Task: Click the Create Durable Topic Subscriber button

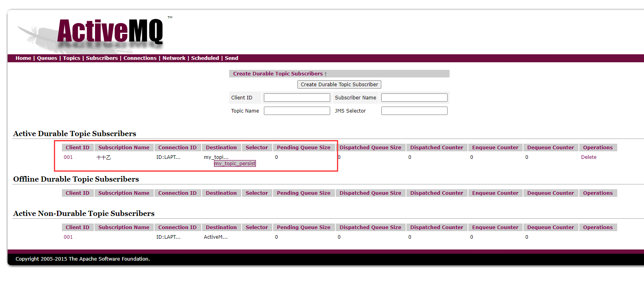Action: [339, 85]
